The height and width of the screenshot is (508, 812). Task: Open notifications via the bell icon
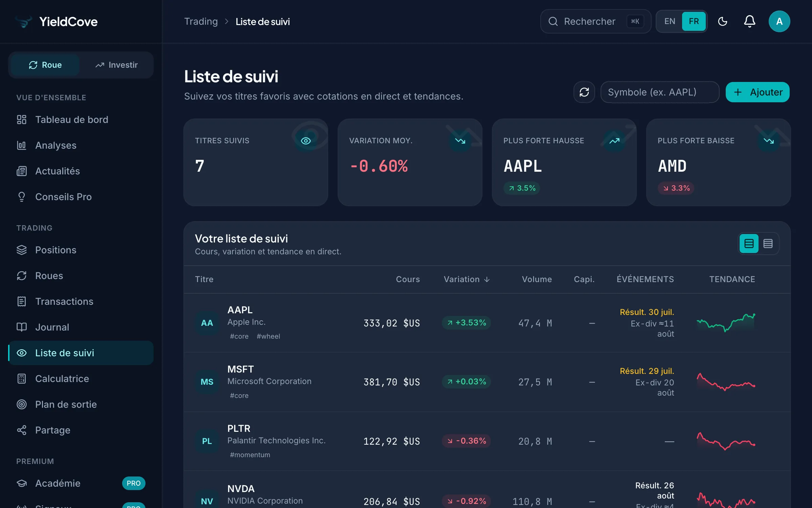click(x=749, y=21)
